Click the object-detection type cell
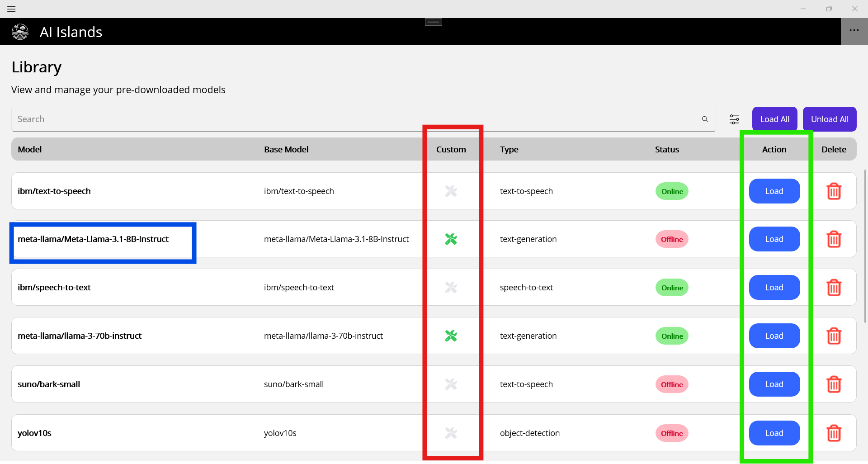The height and width of the screenshot is (464, 868). pos(530,433)
